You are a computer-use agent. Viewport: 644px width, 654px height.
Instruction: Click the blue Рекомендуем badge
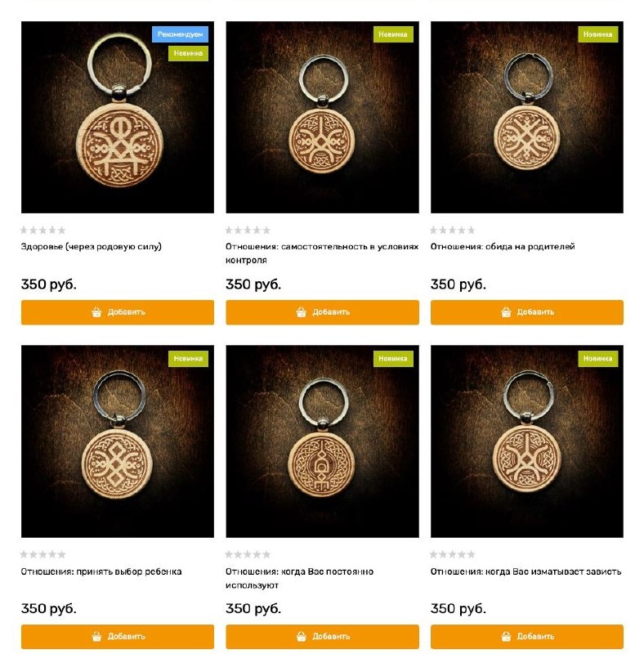click(x=180, y=34)
